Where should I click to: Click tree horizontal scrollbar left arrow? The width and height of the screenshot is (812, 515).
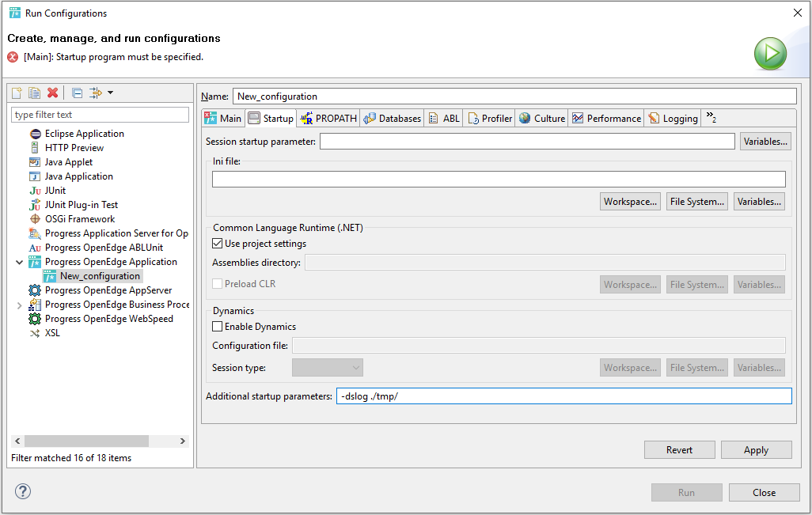pyautogui.click(x=17, y=441)
